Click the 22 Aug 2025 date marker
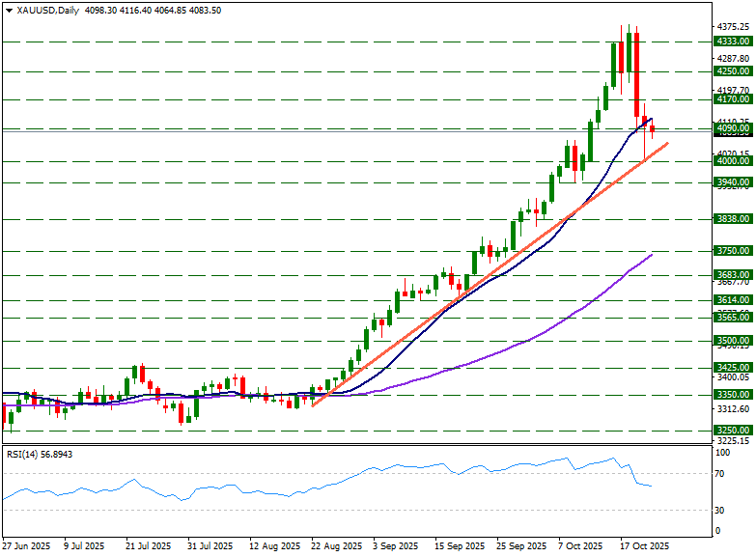This screenshot has width=756, height=557. [x=337, y=546]
